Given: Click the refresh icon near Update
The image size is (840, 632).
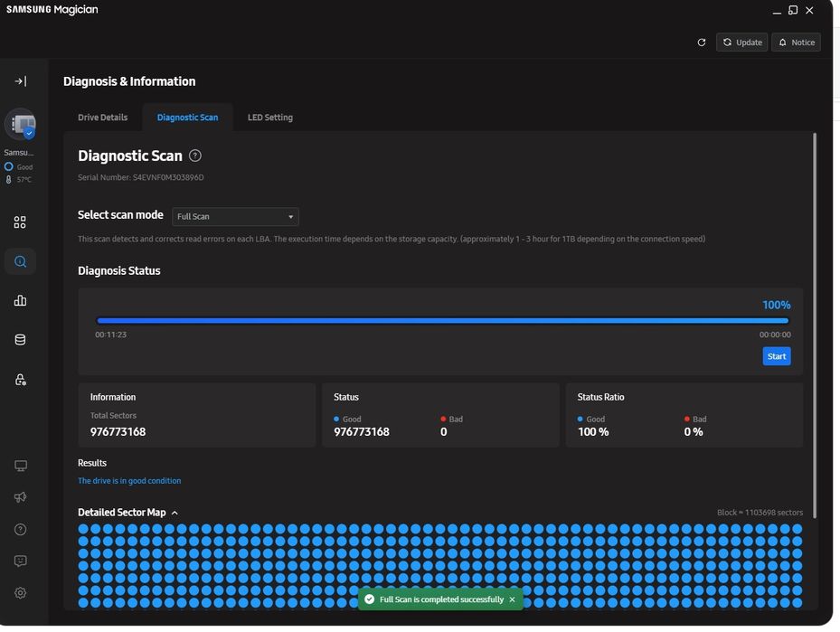Looking at the screenshot, I should click(x=702, y=42).
